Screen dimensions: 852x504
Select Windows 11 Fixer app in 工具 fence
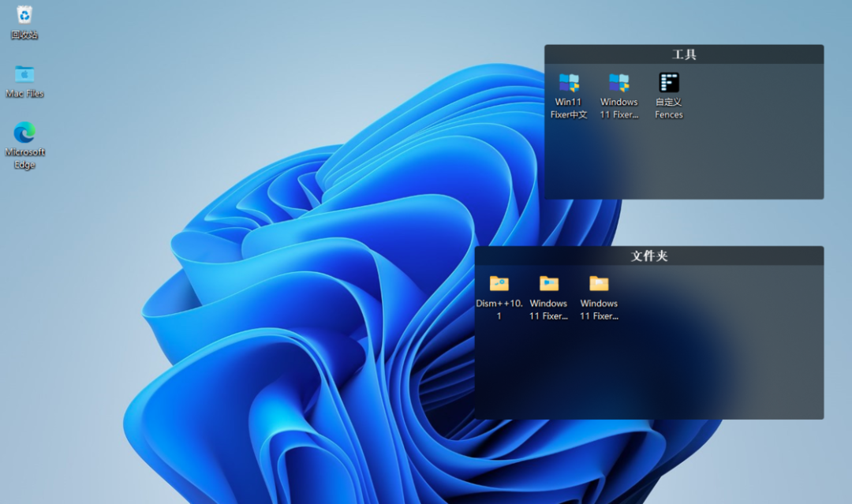(618, 83)
